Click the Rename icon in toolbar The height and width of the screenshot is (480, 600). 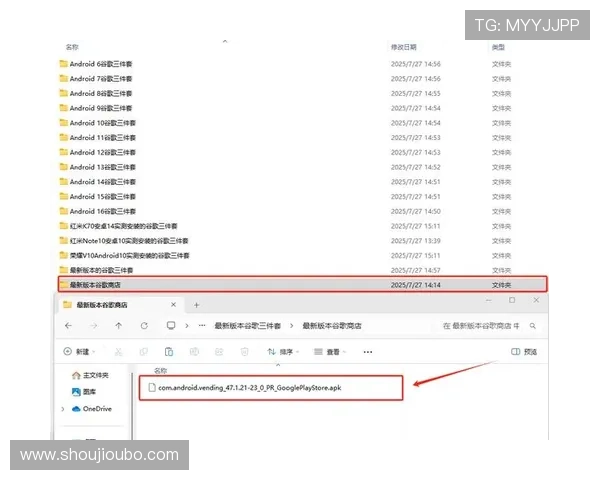(x=194, y=352)
